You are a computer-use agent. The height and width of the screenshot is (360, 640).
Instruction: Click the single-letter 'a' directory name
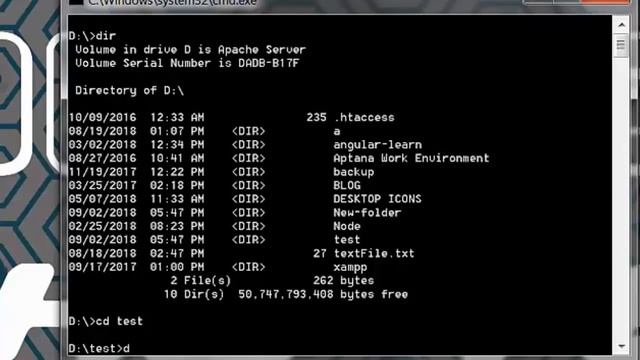[337, 131]
